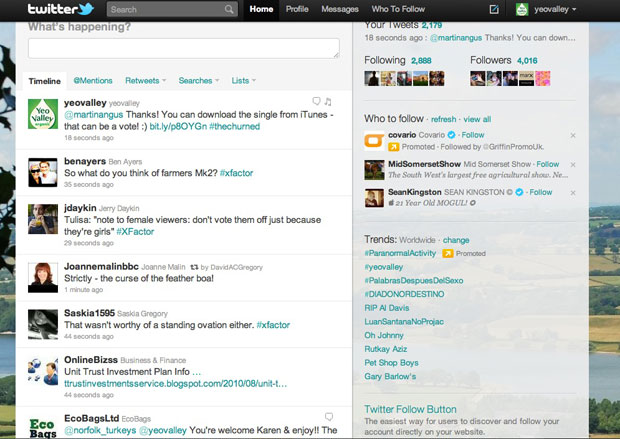Click the music note icon on yeovalley tweet

click(328, 102)
